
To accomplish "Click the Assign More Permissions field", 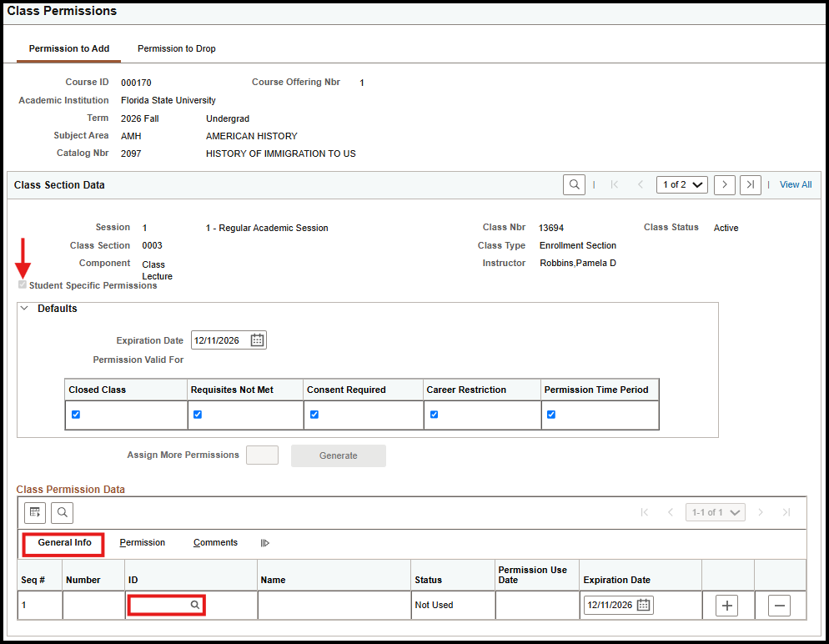I will point(262,455).
